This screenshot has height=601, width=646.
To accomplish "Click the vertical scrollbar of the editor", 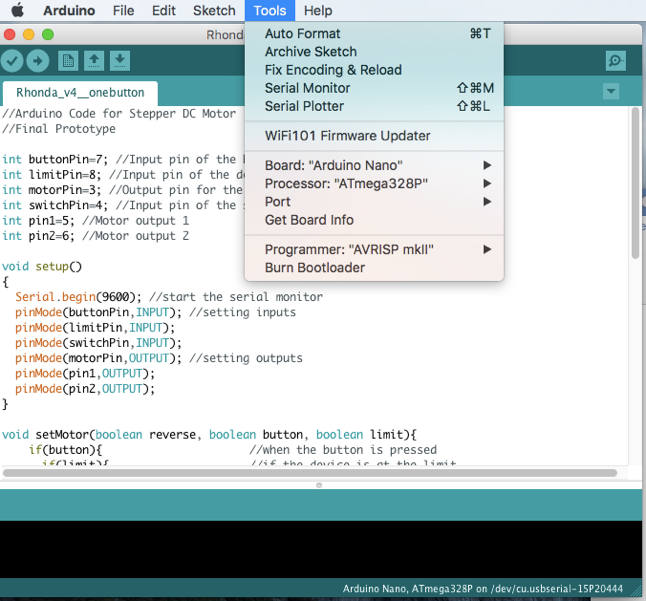I will tap(636, 183).
